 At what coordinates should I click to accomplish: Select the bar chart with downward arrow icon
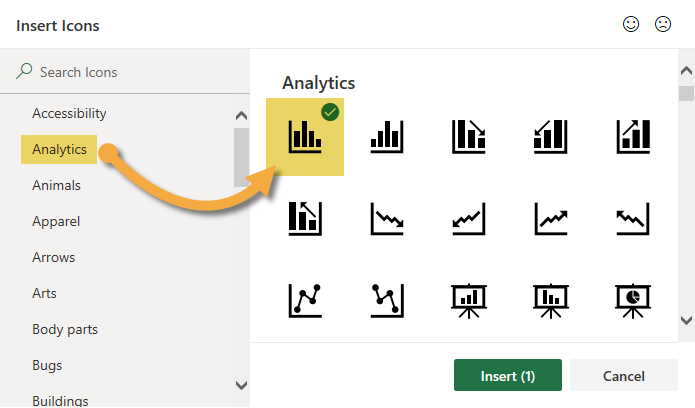point(468,135)
